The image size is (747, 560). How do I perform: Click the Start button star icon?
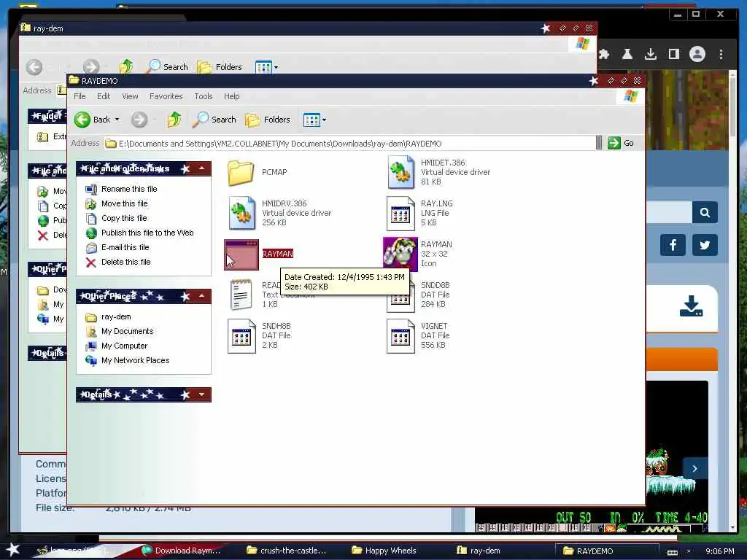point(12,550)
